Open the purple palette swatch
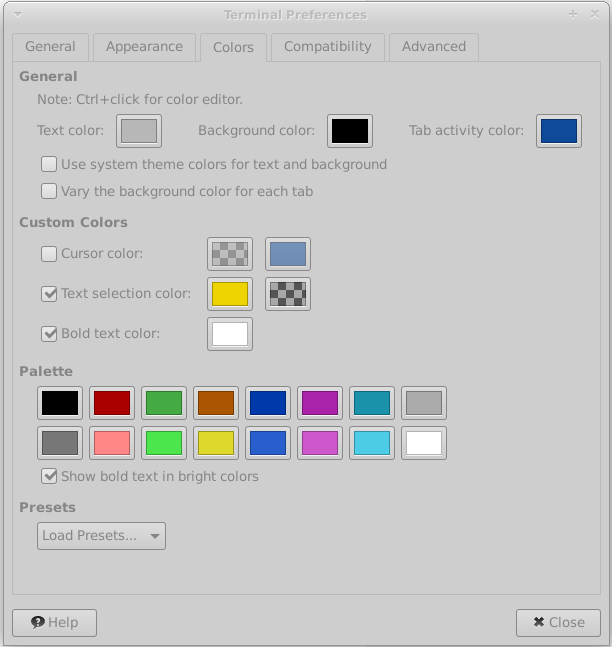 click(320, 403)
